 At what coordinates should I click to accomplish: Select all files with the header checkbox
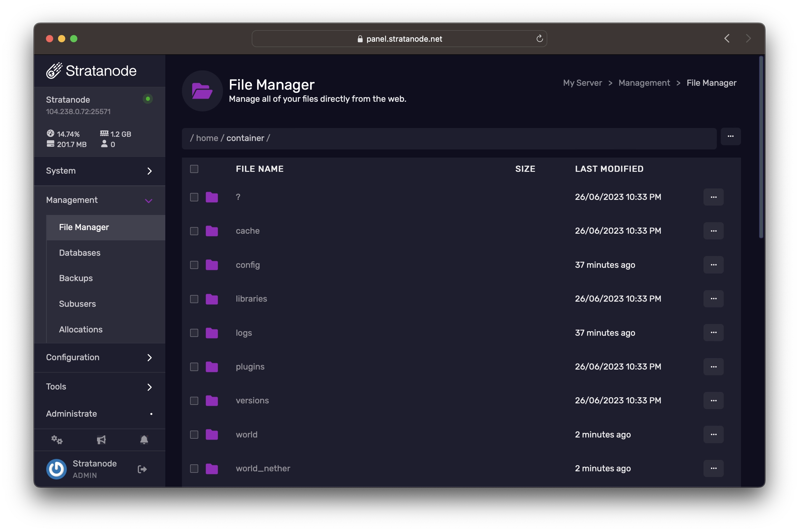pos(194,168)
